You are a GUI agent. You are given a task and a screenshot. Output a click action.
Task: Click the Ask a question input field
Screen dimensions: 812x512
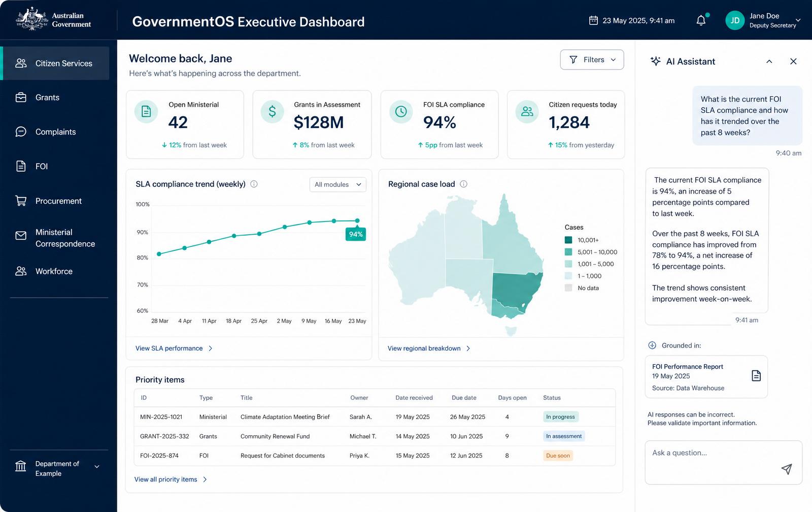723,462
